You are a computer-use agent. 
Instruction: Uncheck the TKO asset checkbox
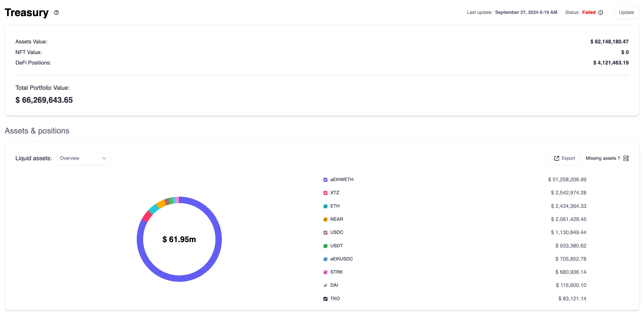(x=325, y=299)
